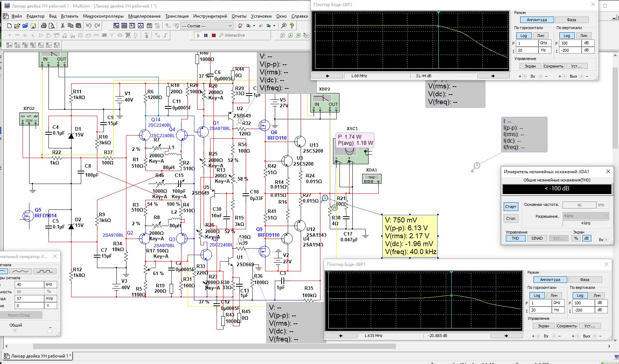Move XBP1 Bode cursor right with arrow
The width and height of the screenshot is (619, 364).
click(x=506, y=336)
